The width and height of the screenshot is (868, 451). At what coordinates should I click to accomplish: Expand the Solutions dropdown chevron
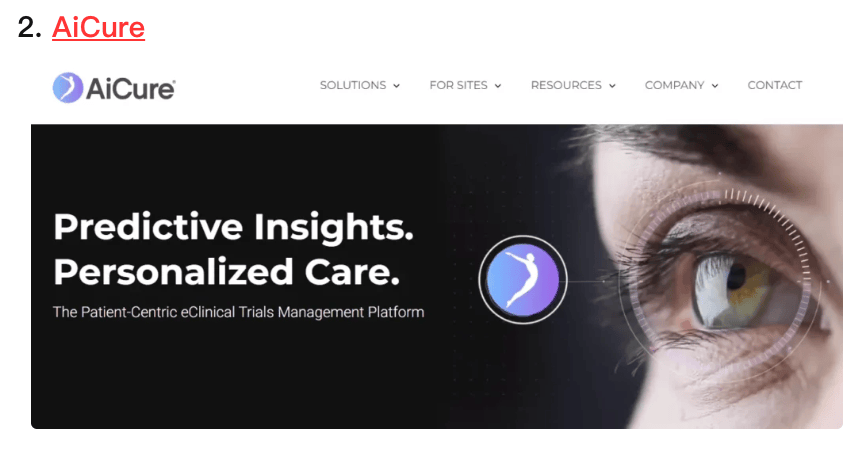pyautogui.click(x=396, y=86)
